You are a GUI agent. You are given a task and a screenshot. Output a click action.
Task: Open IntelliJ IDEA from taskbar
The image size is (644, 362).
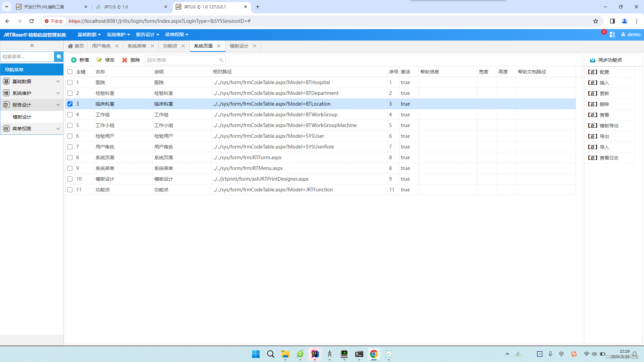coord(315,354)
